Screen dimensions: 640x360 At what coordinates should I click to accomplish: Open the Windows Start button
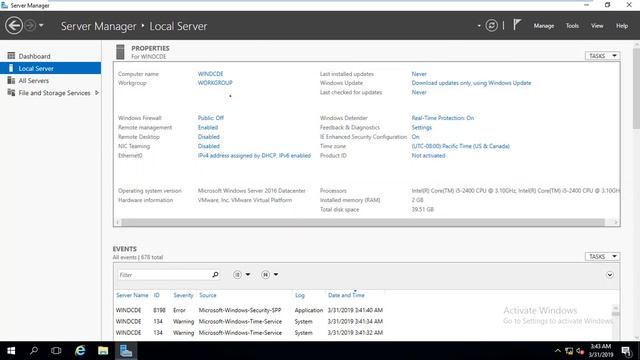(x=11, y=351)
